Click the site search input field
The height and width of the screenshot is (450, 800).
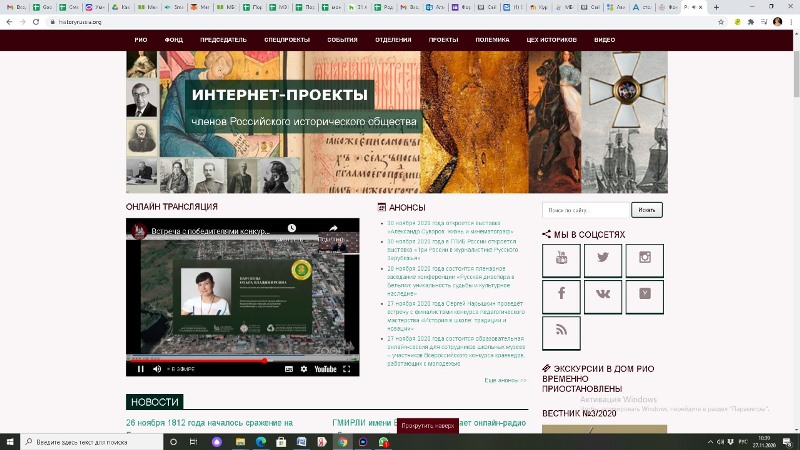tap(585, 210)
